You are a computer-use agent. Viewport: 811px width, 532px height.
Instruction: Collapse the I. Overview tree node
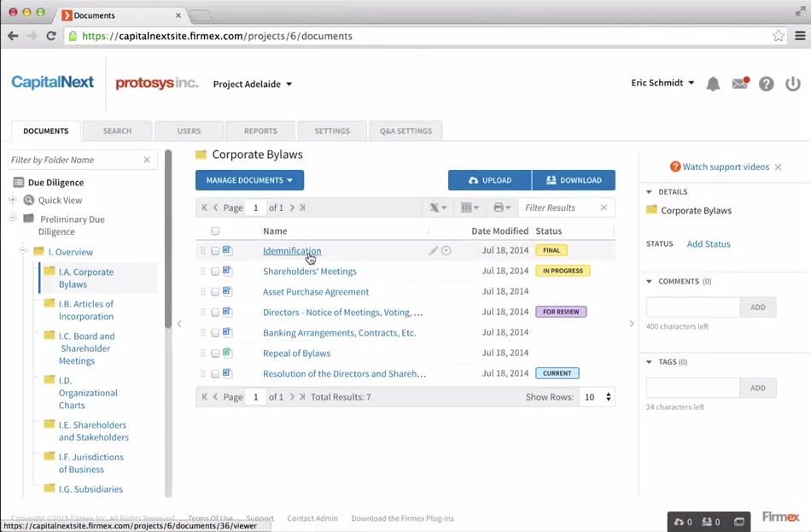23,250
